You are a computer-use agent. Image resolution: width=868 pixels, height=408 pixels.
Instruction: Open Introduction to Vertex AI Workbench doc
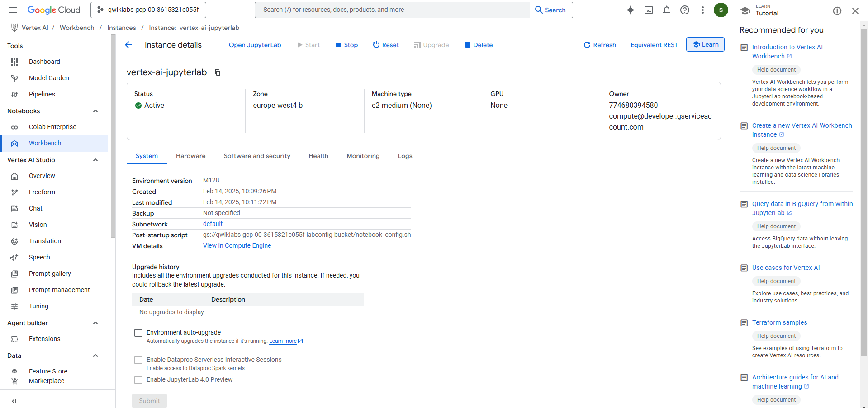point(787,52)
